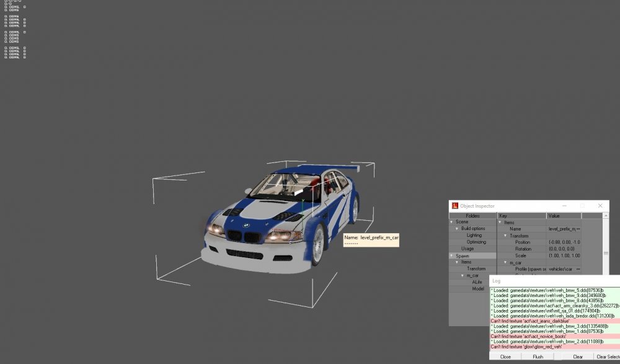
Task: Select Lighting in the Folders tree
Action: (x=474, y=236)
